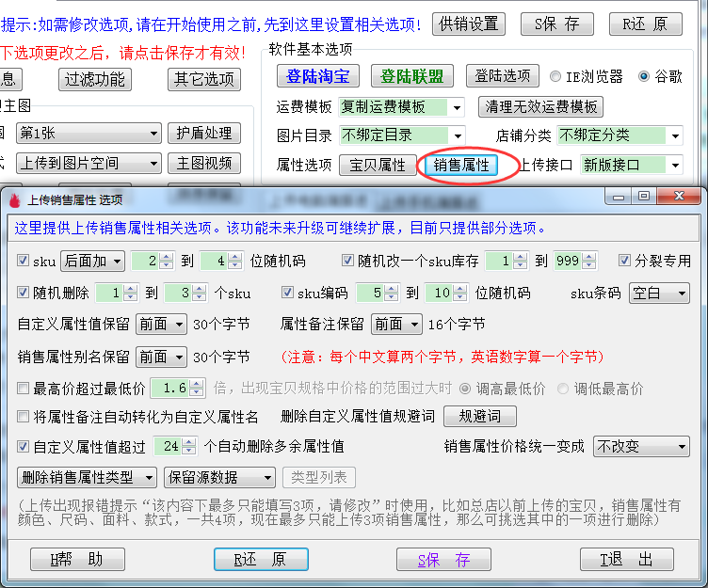This screenshot has height=588, width=708.
Task: Open the 保留源数据 dropdown
Action: click(x=266, y=478)
